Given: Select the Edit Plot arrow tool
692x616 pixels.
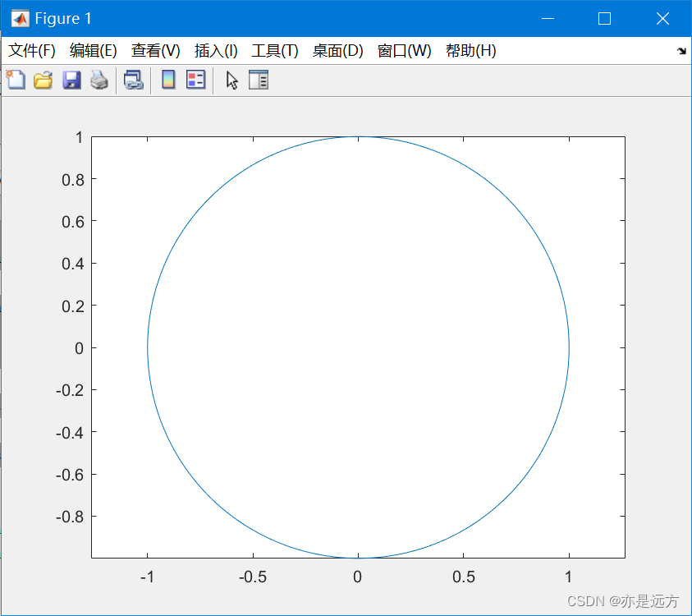Looking at the screenshot, I should (x=231, y=80).
